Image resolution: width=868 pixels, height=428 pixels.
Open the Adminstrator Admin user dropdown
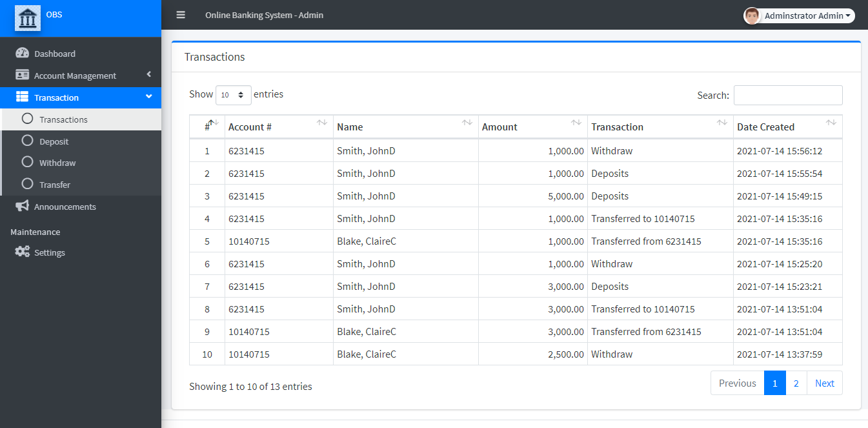[807, 15]
